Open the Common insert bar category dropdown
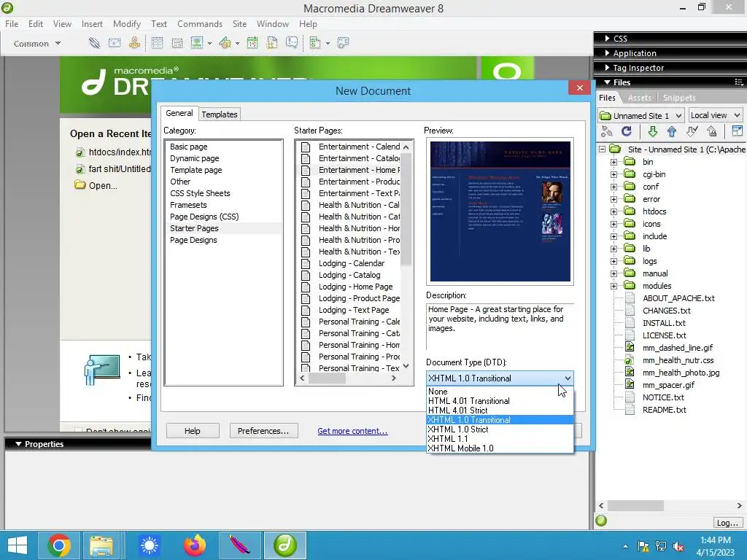The height and width of the screenshot is (560, 747). (x=37, y=43)
